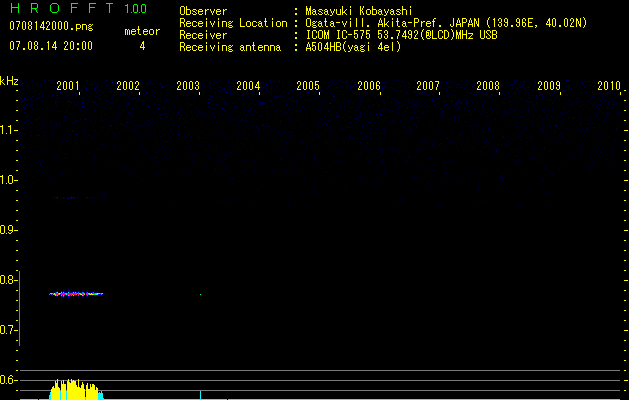Click the 1.0 kHz frequency label

coord(8,180)
